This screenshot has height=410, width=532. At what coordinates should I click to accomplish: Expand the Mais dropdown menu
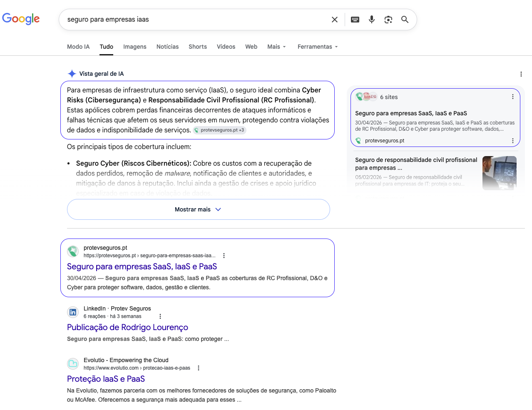(x=277, y=47)
